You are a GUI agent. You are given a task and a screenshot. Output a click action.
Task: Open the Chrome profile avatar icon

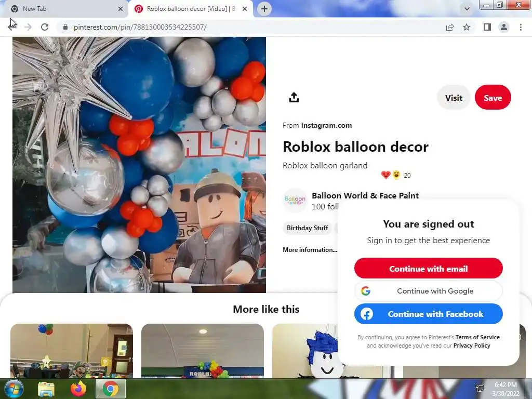(504, 27)
